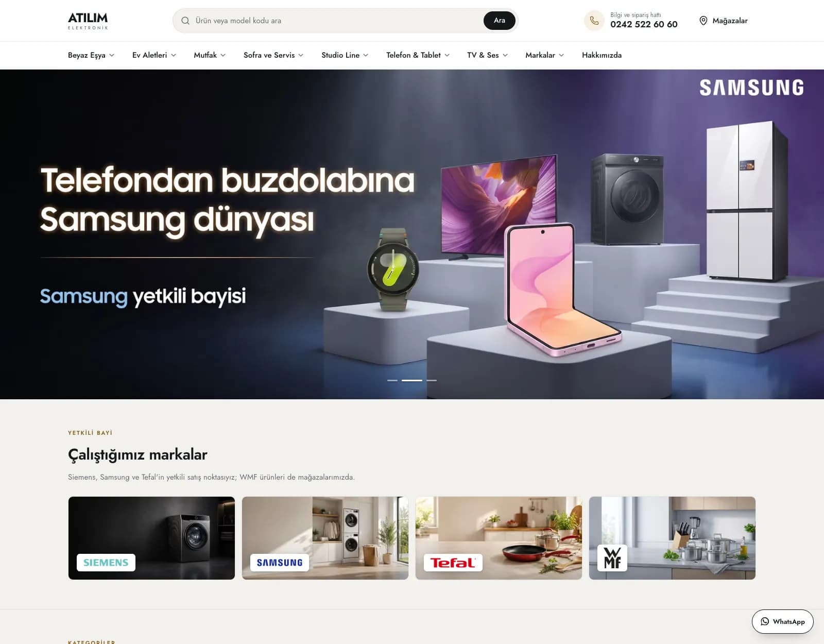
Task: Call the 0242 522 60 60 number
Action: (x=644, y=24)
